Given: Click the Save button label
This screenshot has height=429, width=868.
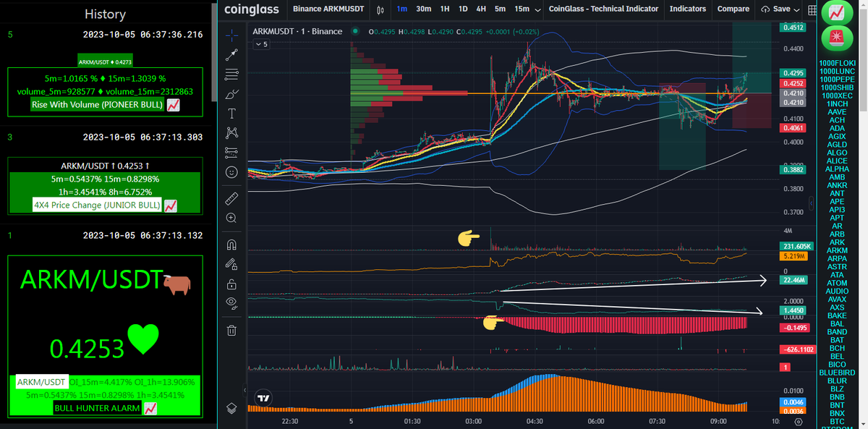Looking at the screenshot, I should tap(781, 9).
